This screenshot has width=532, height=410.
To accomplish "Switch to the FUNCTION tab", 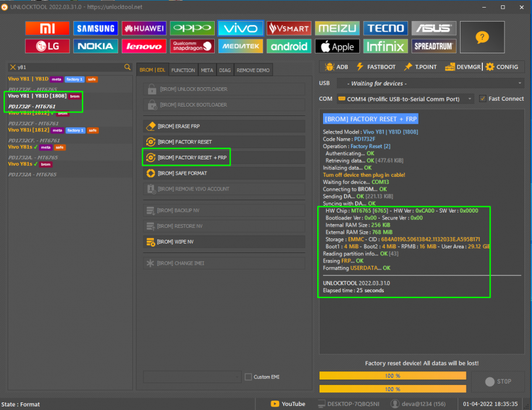I will (x=183, y=70).
